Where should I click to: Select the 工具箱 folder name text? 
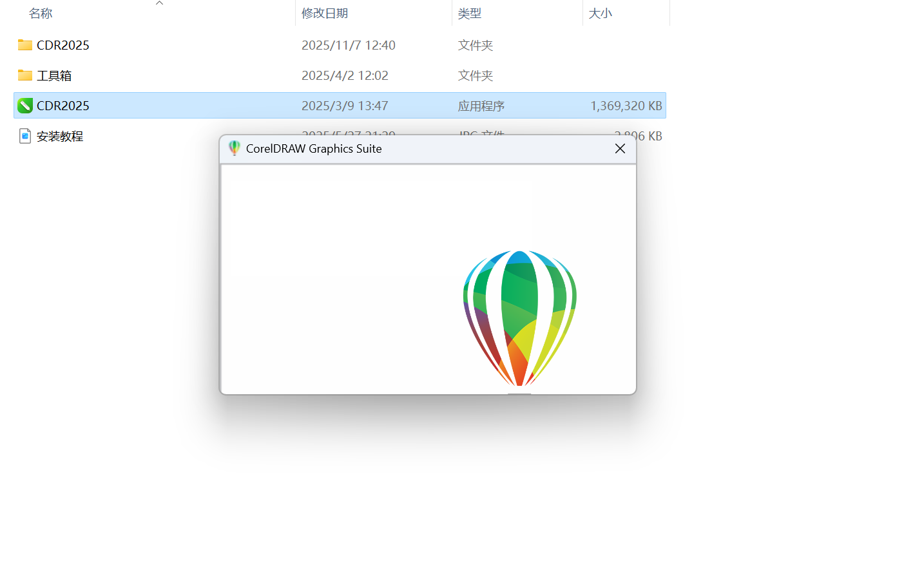(55, 75)
